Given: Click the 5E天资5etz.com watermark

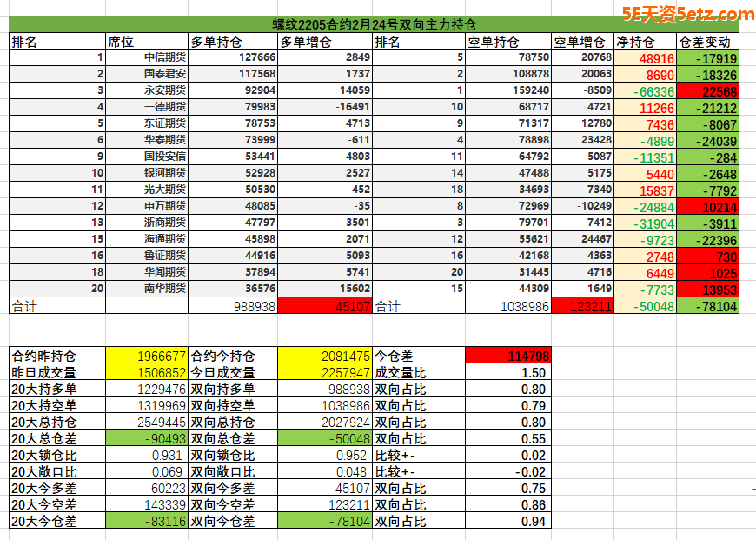Looking at the screenshot, I should (687, 14).
